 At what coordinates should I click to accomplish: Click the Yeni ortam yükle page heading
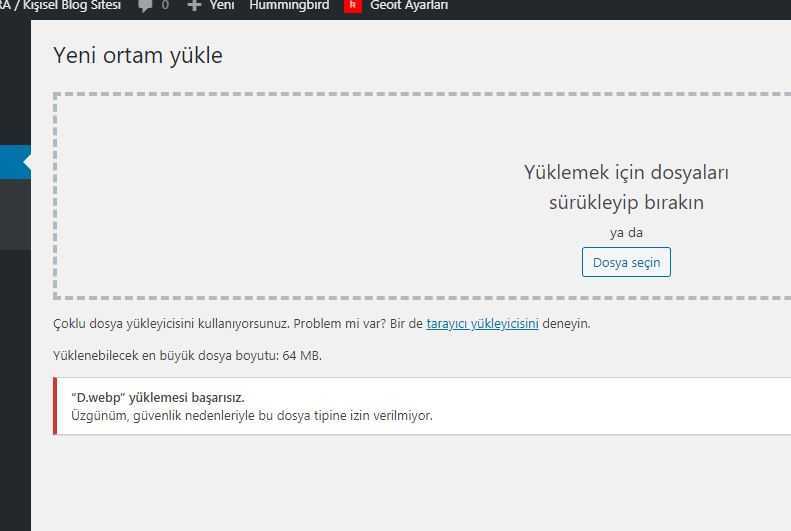tap(138, 56)
